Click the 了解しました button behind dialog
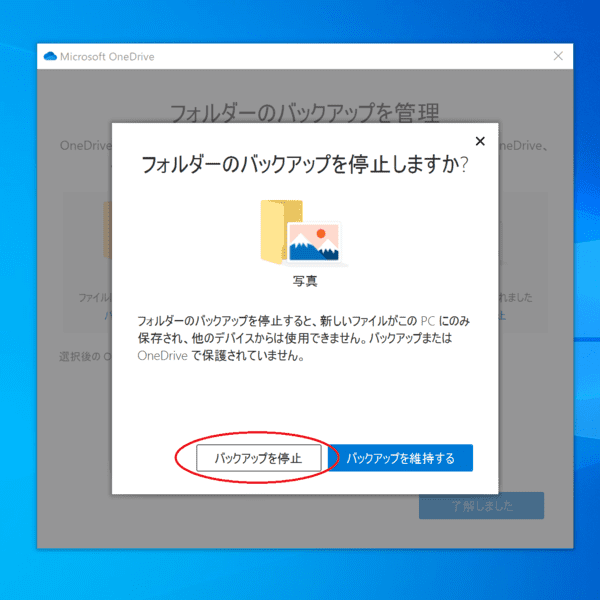The height and width of the screenshot is (600, 600). (481, 505)
